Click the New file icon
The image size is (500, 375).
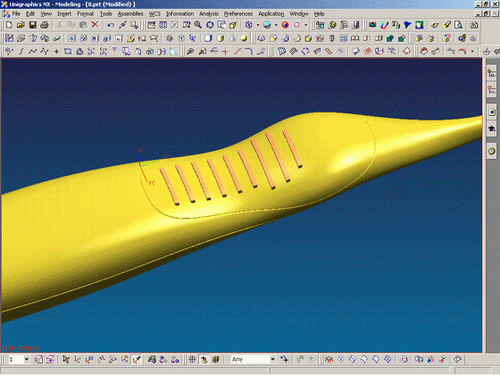pyautogui.click(x=9, y=25)
